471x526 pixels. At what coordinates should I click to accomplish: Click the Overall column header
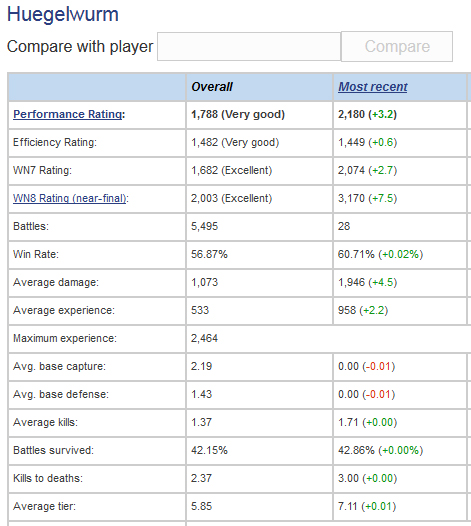pos(212,87)
